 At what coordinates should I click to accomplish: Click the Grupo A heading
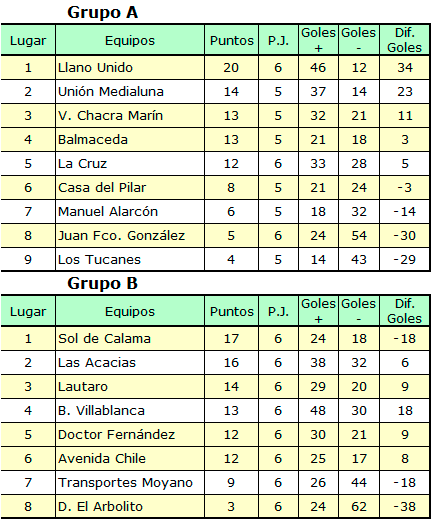(x=102, y=13)
